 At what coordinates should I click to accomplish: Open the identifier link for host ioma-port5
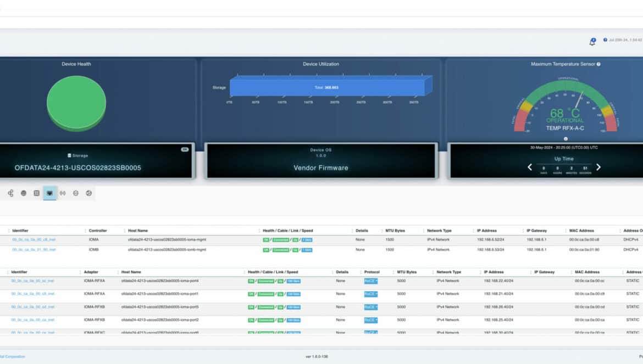[32, 307]
